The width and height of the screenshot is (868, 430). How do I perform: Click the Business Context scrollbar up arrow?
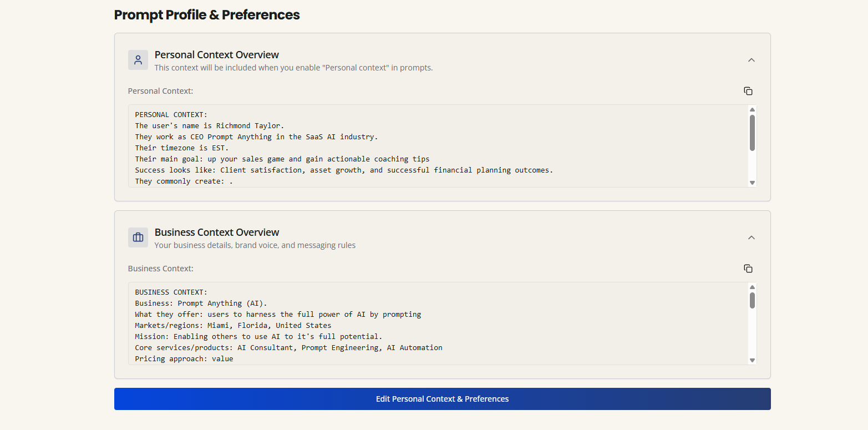752,286
